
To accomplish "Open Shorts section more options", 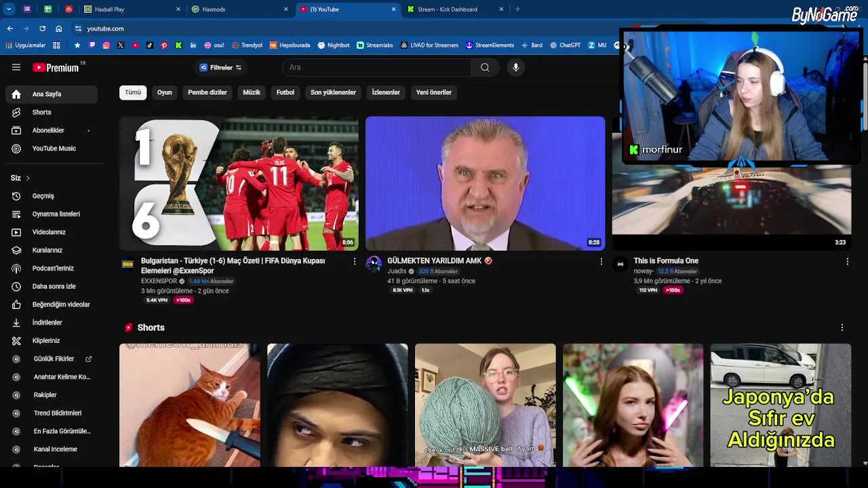I will click(842, 327).
